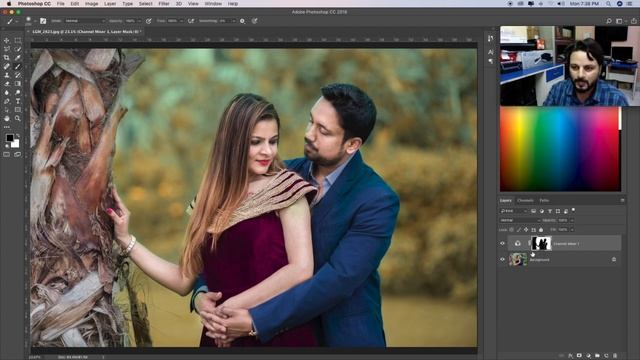Open the layer filter Kind dropdown
The image size is (640, 360).
(514, 211)
